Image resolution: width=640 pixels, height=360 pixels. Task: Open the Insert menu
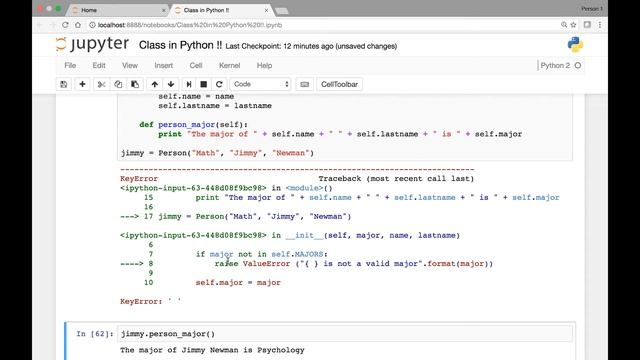click(x=163, y=65)
